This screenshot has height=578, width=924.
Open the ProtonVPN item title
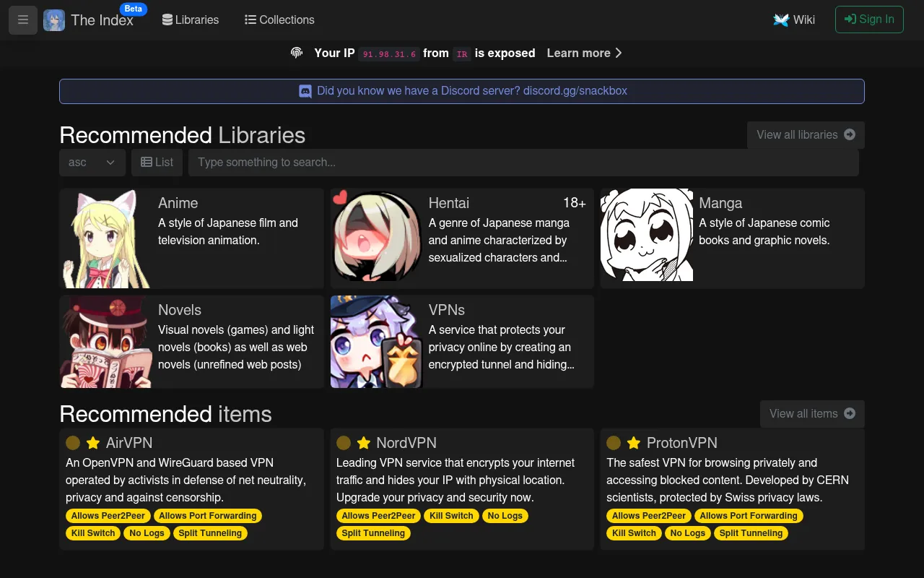point(682,443)
